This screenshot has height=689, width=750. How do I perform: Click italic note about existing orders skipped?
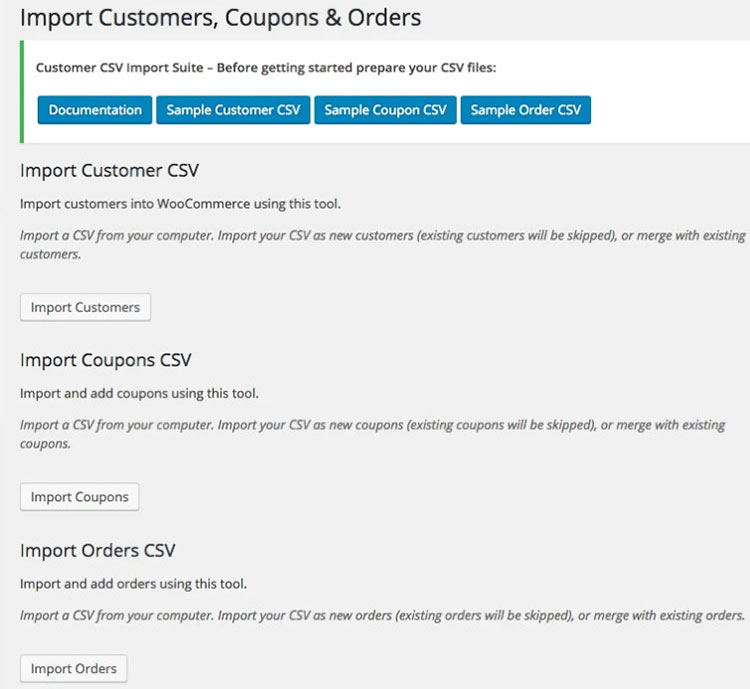tap(382, 616)
